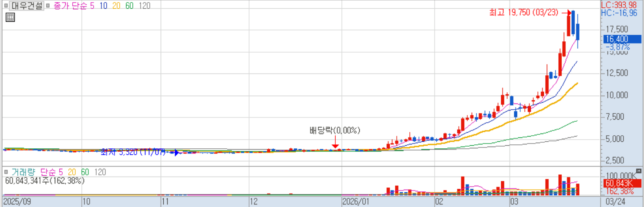The image size is (644, 207).
Task: Click the 11 month date axis label
Action: [165, 202]
